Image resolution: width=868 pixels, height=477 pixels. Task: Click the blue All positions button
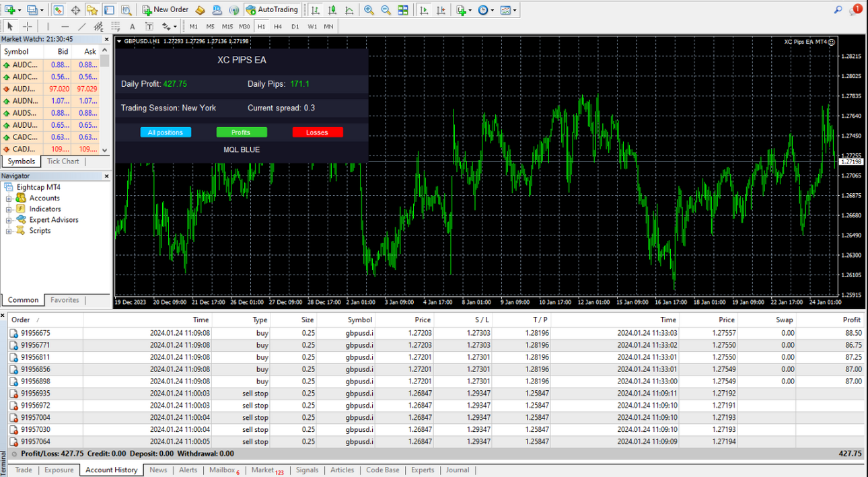click(166, 133)
